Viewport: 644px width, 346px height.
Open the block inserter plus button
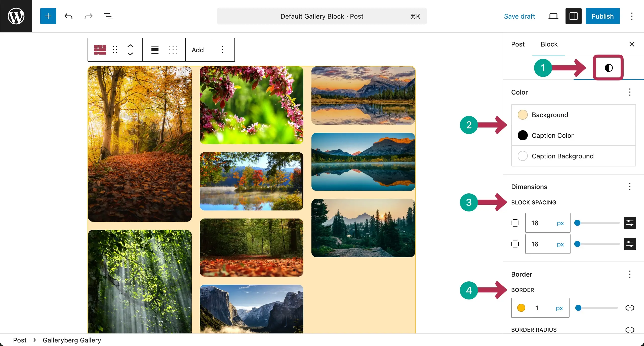click(48, 16)
